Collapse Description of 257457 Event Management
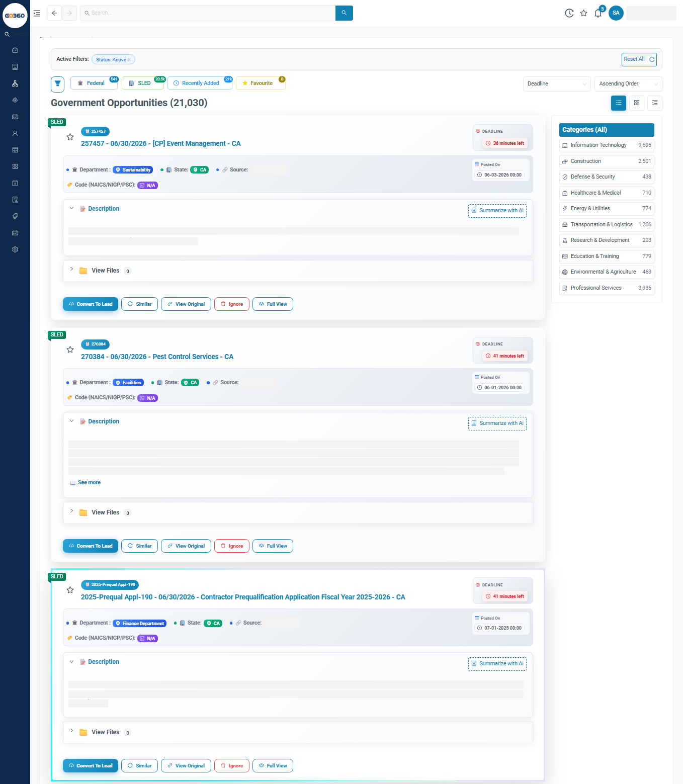 point(71,208)
